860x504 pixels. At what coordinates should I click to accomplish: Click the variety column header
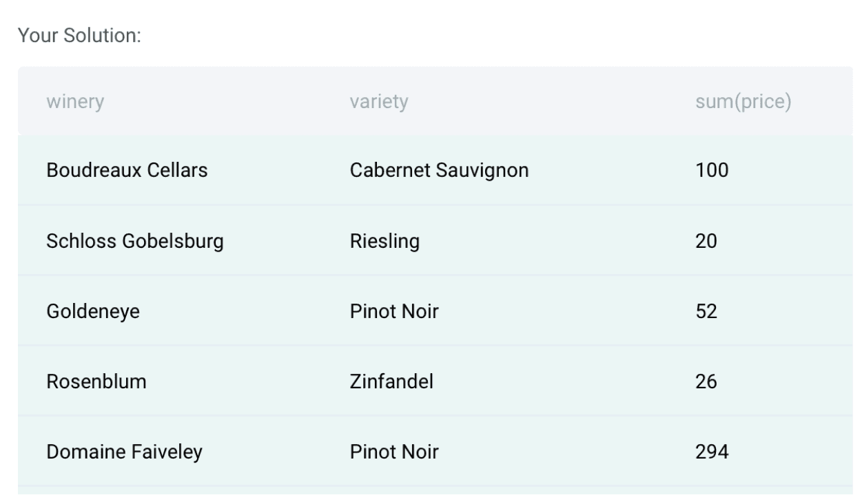pos(378,102)
